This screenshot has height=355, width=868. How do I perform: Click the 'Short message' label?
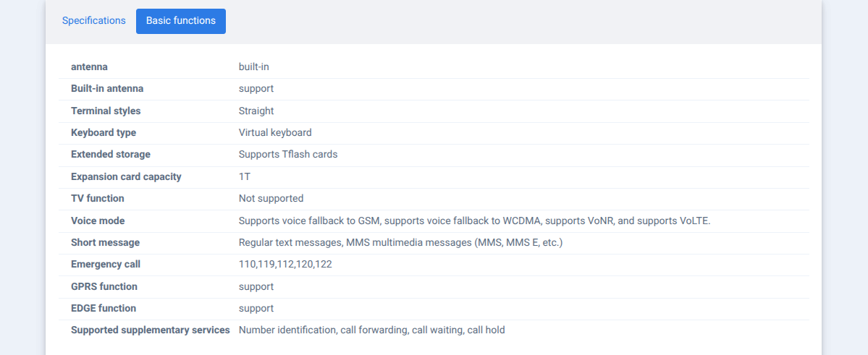coord(105,243)
